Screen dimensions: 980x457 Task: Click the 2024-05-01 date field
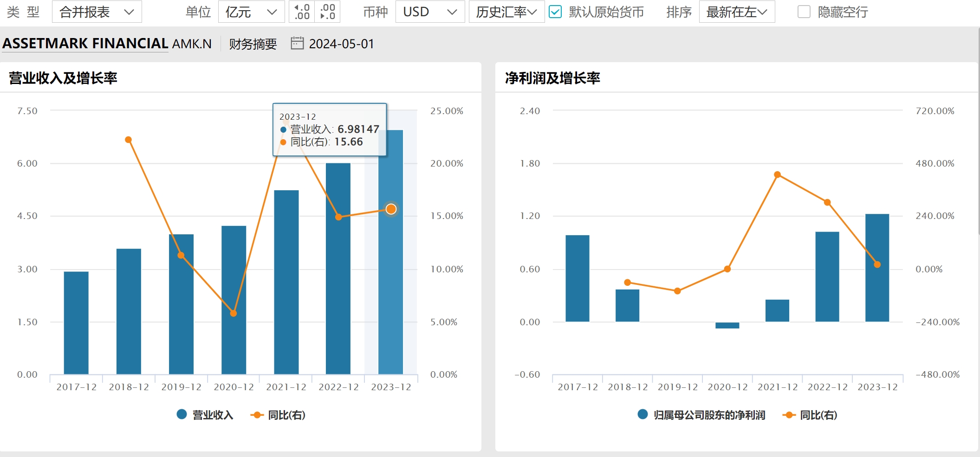click(x=341, y=44)
